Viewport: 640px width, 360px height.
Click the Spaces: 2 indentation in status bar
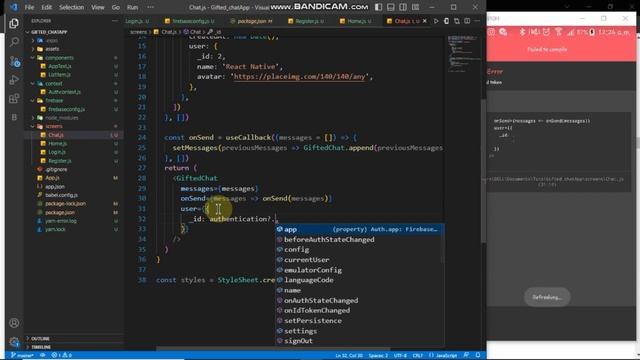coord(378,355)
